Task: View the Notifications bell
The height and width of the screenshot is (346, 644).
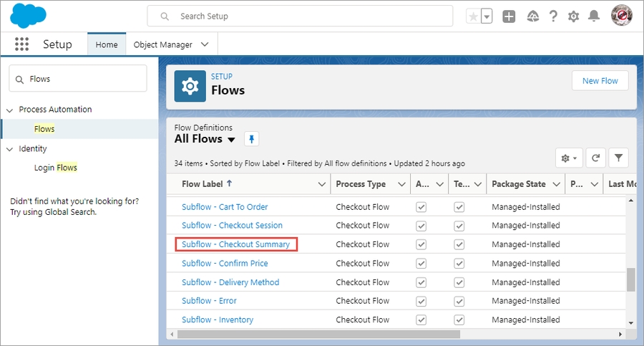Action: coord(594,16)
